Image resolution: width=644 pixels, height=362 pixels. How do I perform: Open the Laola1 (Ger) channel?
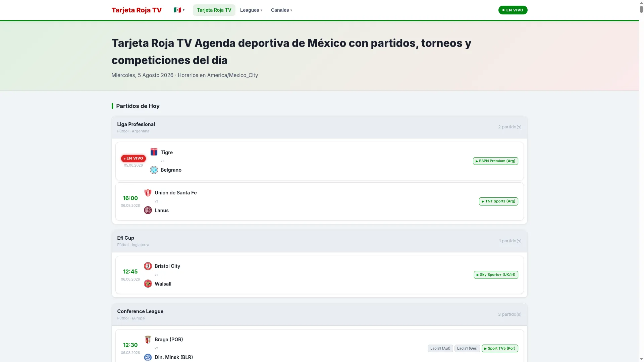pyautogui.click(x=467, y=349)
